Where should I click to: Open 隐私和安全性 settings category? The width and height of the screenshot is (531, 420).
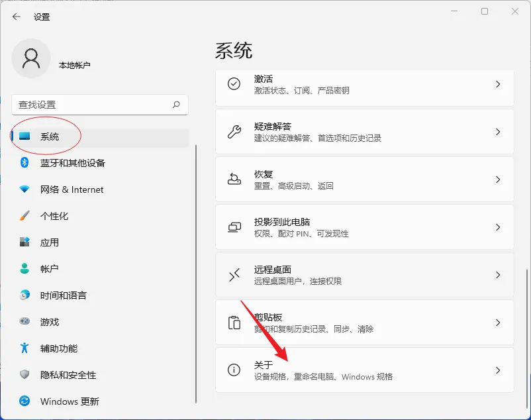(99, 374)
